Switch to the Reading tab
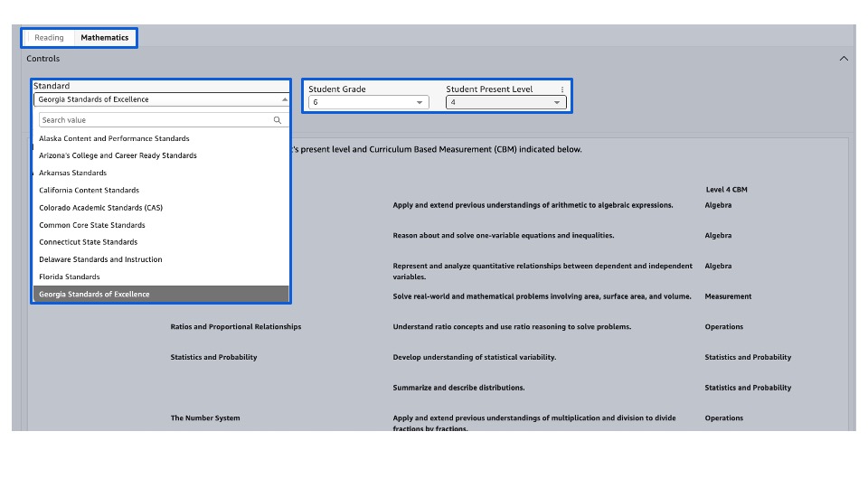 click(49, 38)
